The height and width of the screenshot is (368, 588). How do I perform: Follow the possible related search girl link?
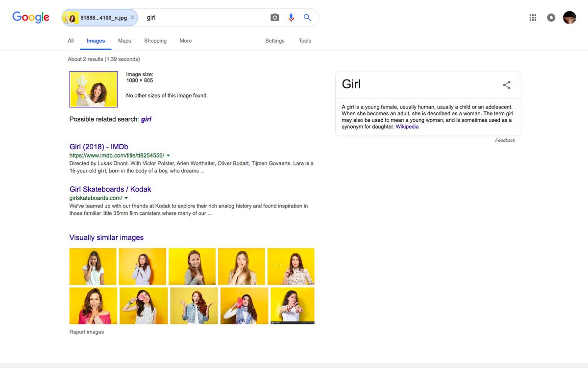click(146, 119)
